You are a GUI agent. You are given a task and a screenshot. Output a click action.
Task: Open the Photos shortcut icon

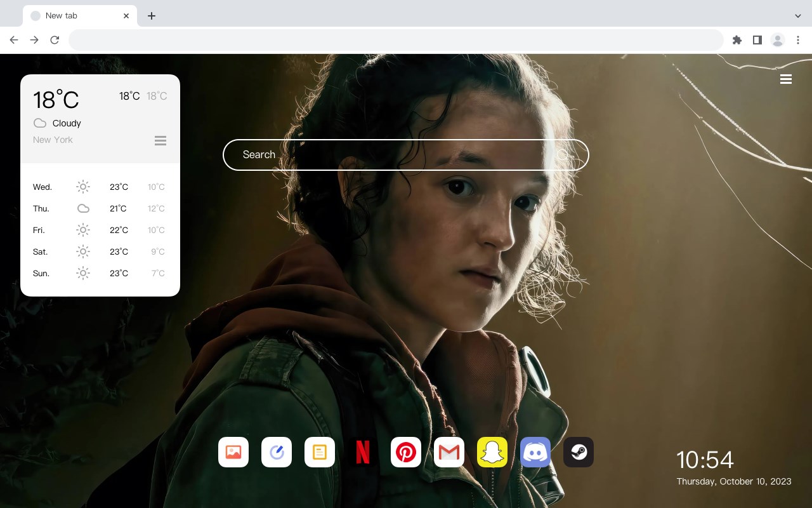233,452
